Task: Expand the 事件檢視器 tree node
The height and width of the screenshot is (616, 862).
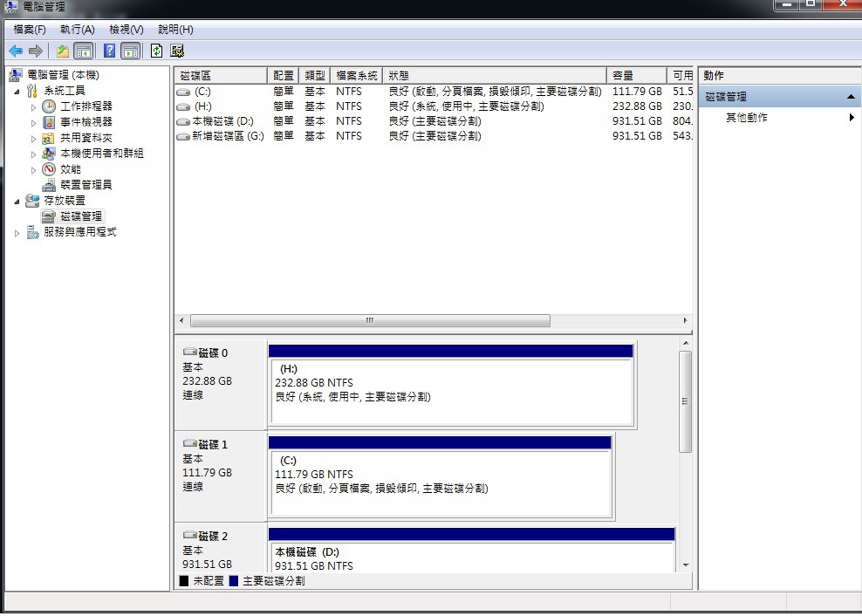Action: (33, 123)
